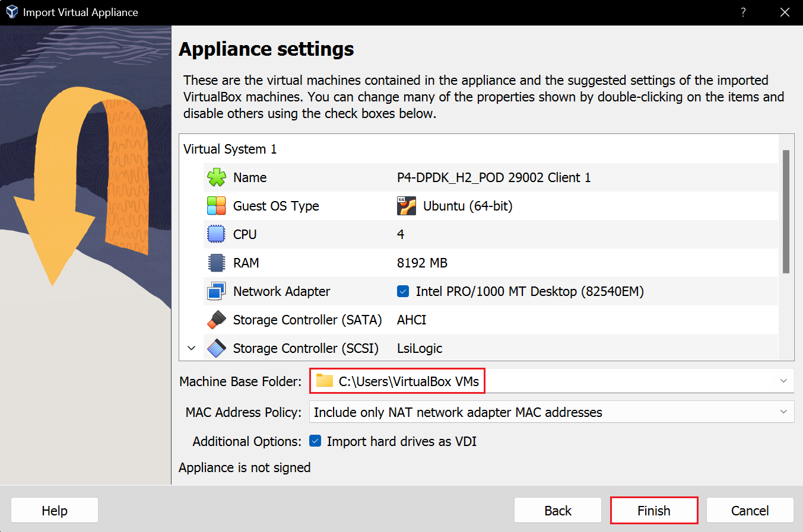Select the Name row label
This screenshot has height=532, width=803.
point(250,177)
